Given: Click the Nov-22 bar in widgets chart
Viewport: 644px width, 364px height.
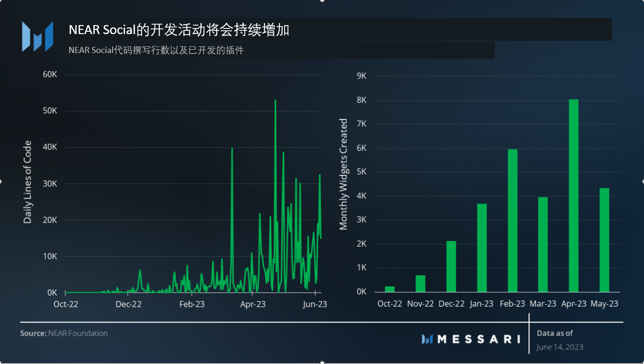Looking at the screenshot, I should tap(420, 284).
